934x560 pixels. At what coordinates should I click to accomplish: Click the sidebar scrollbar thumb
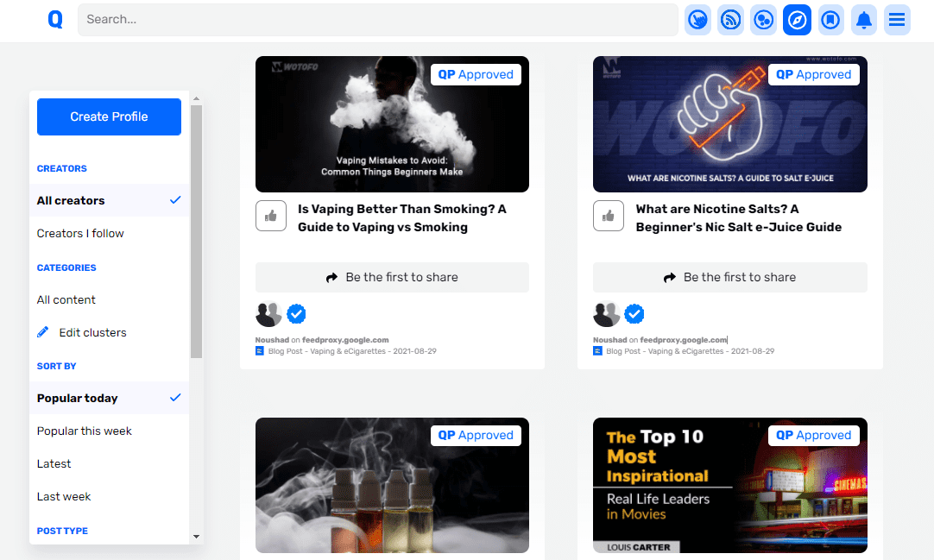(x=197, y=232)
